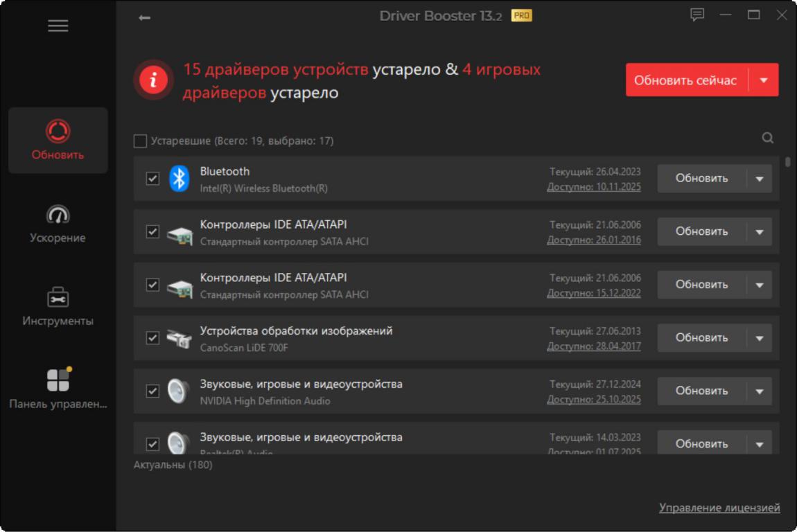797x532 pixels.
Task: Open the Управление лицензией link
Action: [x=719, y=508]
